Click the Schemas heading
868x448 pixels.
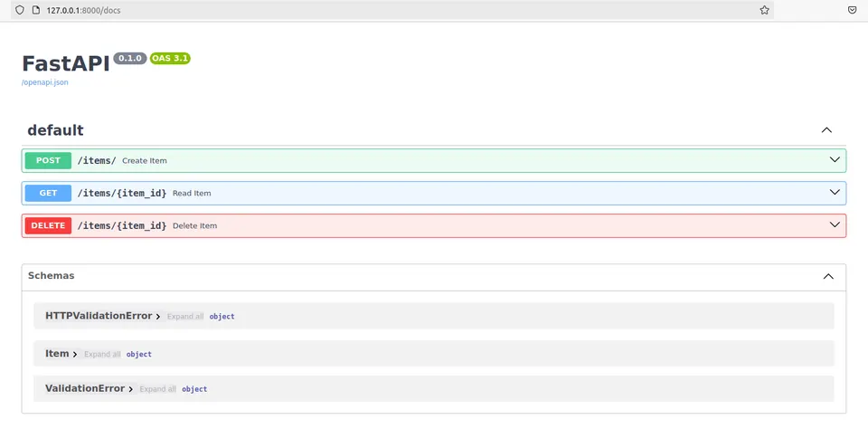[x=51, y=275]
